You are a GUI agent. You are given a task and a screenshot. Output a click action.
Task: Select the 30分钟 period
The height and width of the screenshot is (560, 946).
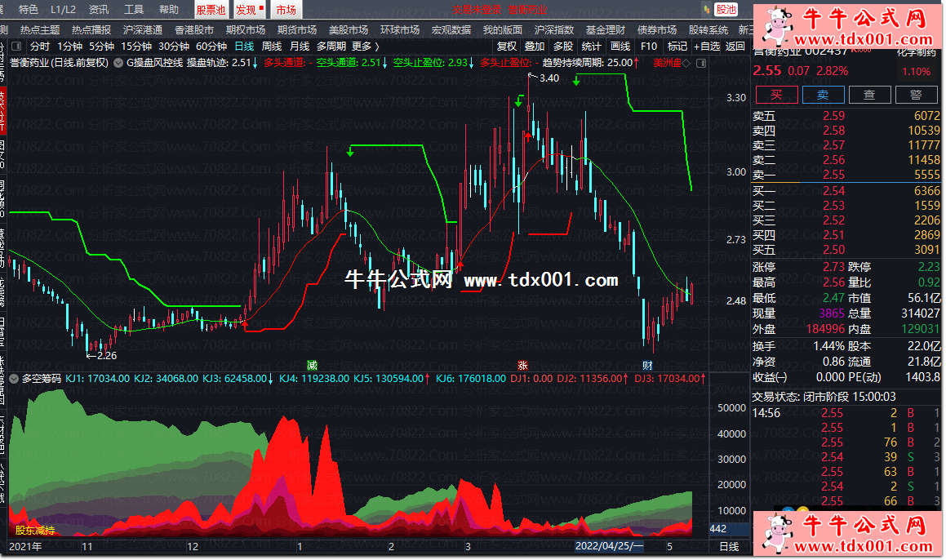(x=174, y=46)
